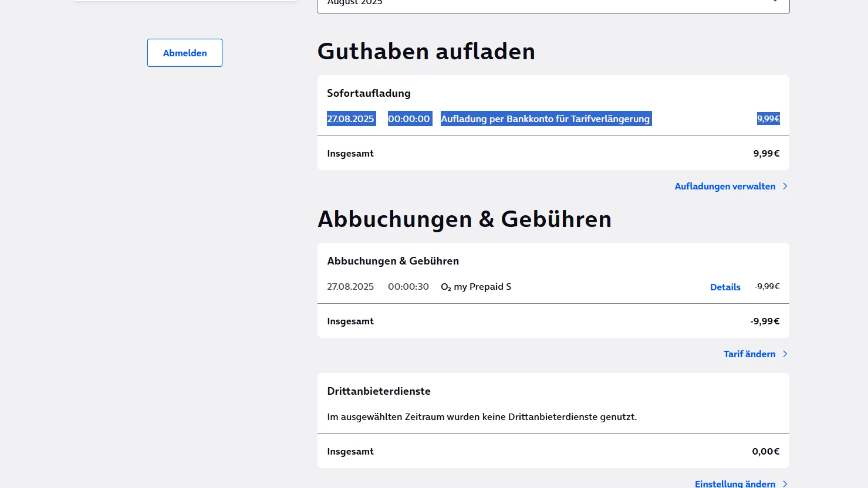Click the 'keine Drittanbieterdienste genutzt' message
Image resolution: width=868 pixels, height=488 pixels.
click(x=482, y=417)
